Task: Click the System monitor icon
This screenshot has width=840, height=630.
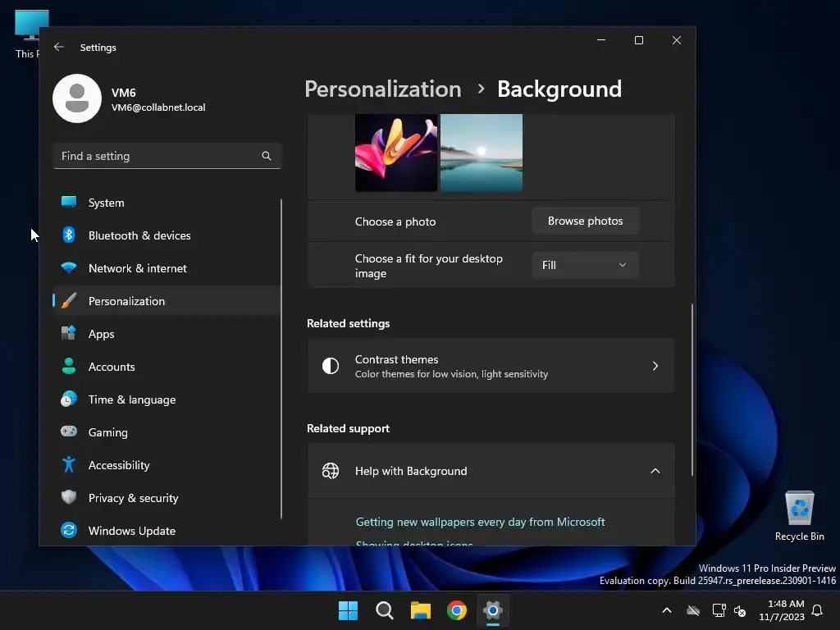Action: [x=69, y=202]
